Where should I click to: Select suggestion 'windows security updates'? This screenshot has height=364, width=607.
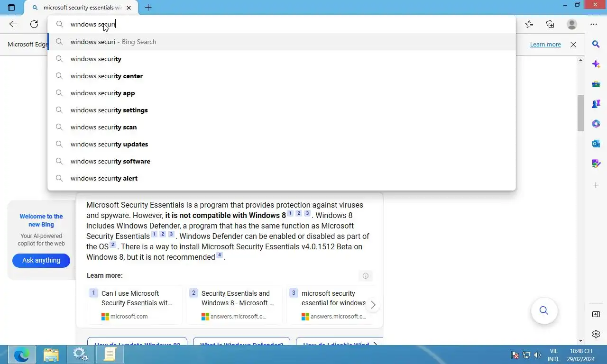[282, 144]
